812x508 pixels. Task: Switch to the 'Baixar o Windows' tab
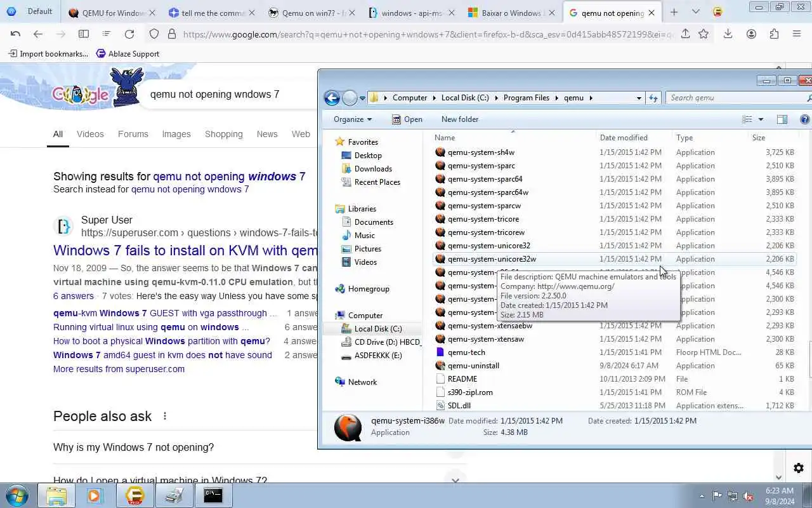pyautogui.click(x=511, y=13)
